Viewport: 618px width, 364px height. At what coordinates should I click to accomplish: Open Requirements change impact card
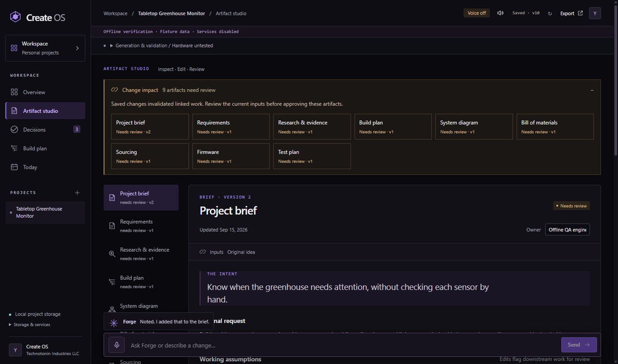tap(231, 127)
